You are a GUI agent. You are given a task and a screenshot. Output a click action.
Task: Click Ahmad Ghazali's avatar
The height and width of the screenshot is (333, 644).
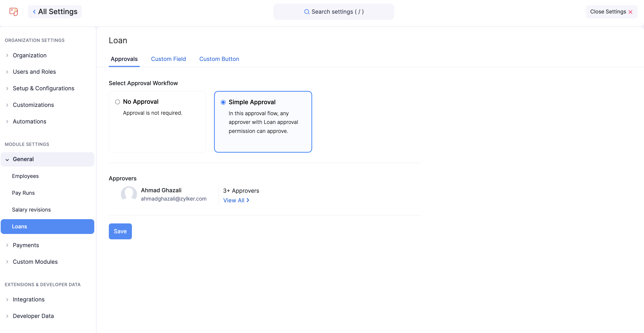pos(129,194)
